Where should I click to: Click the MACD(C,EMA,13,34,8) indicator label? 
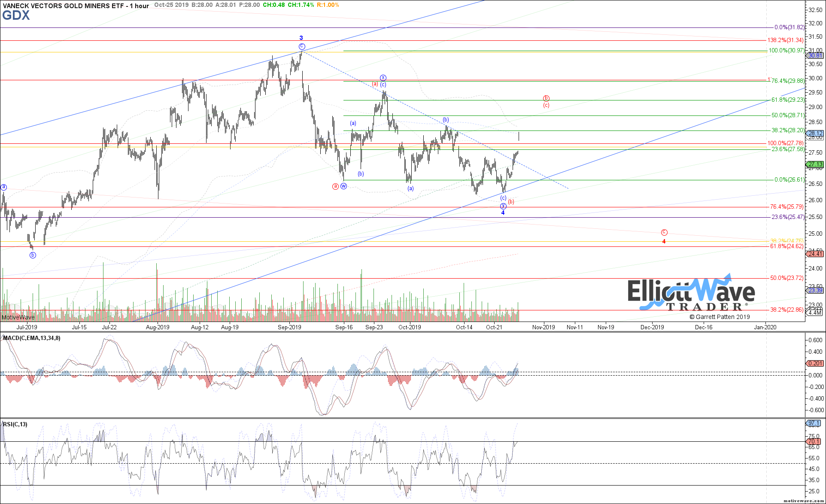click(32, 338)
